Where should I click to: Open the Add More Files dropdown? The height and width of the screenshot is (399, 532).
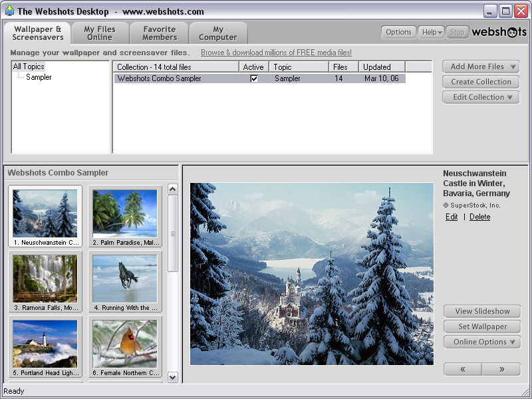click(x=481, y=66)
